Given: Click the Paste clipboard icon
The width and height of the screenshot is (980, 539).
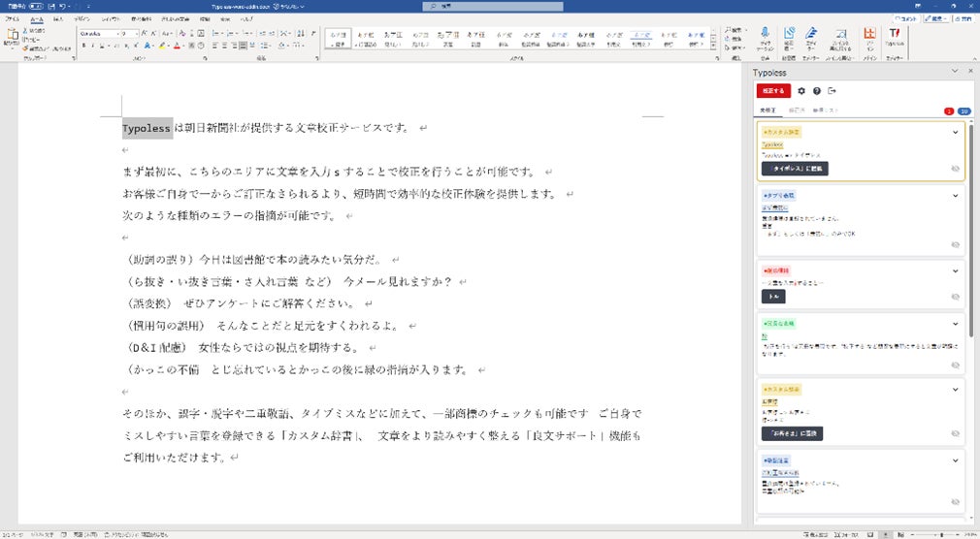Looking at the screenshot, I should (x=12, y=37).
